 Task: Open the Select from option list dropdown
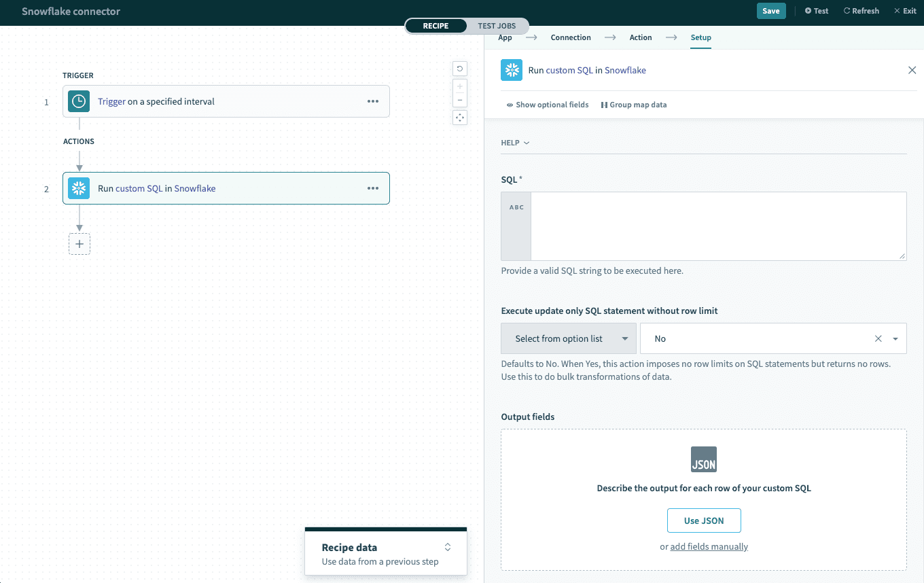(x=568, y=338)
